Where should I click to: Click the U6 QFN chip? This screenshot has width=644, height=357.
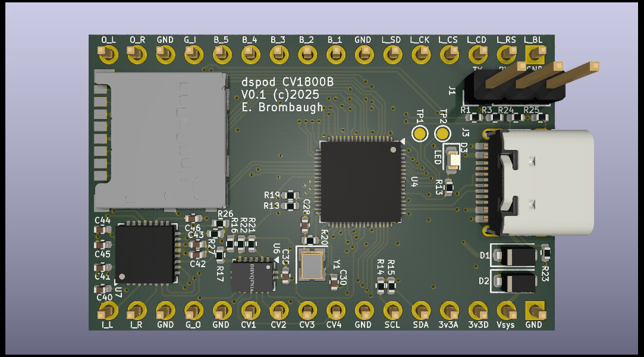point(253,275)
